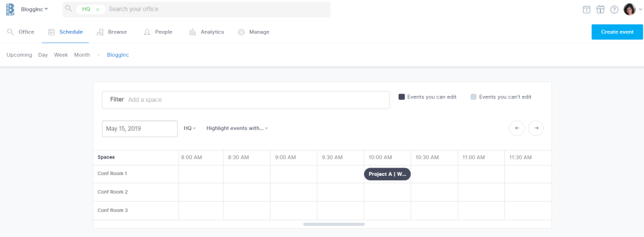Select the BloggInc schedule view link
Viewport: 644px width, 237px height.
[x=118, y=55]
